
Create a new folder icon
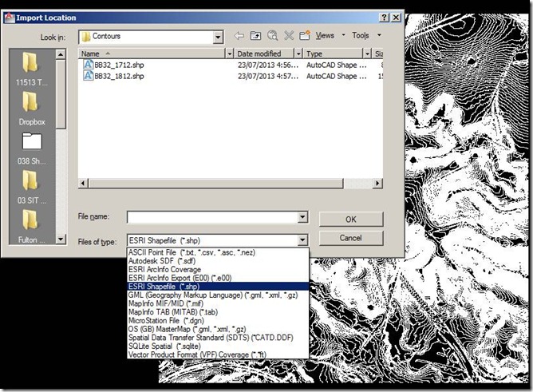[305, 35]
